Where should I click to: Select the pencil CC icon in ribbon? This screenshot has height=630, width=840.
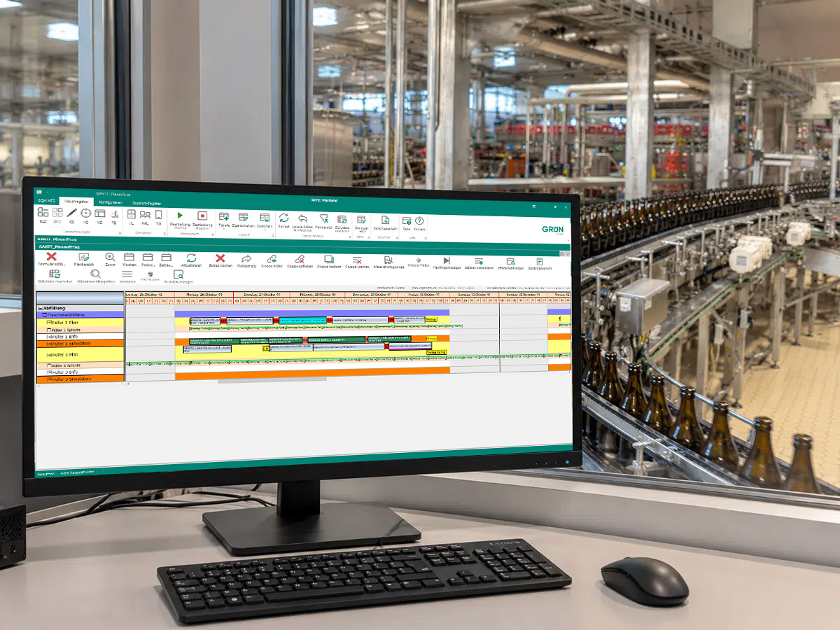click(72, 212)
